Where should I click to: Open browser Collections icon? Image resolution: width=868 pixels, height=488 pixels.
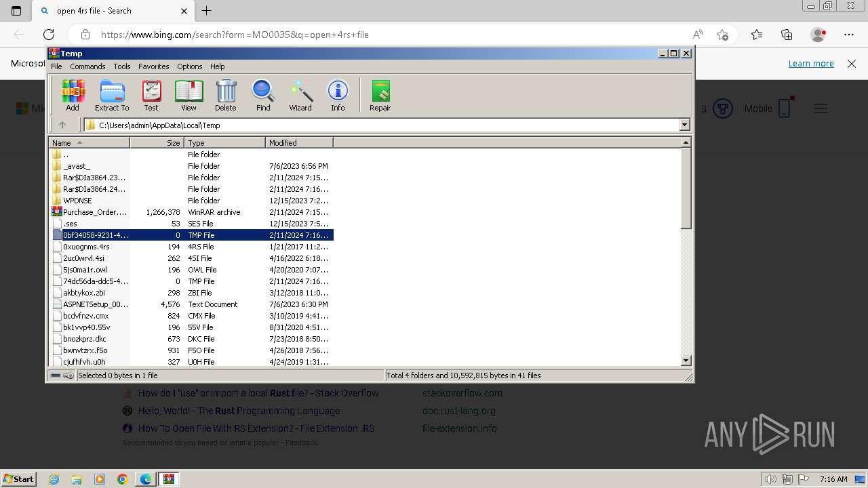(787, 35)
